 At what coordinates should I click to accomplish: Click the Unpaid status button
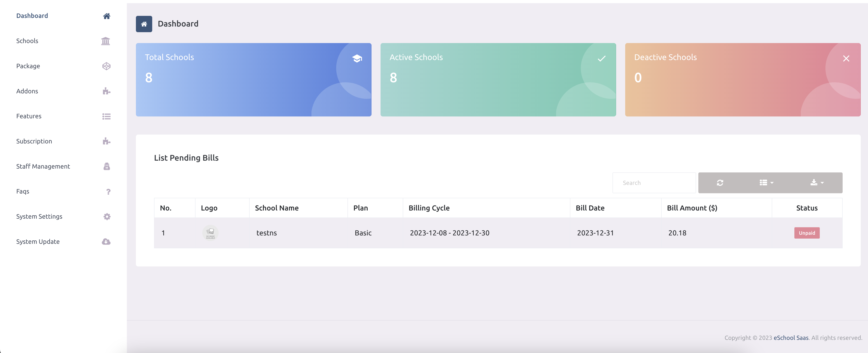(x=807, y=233)
